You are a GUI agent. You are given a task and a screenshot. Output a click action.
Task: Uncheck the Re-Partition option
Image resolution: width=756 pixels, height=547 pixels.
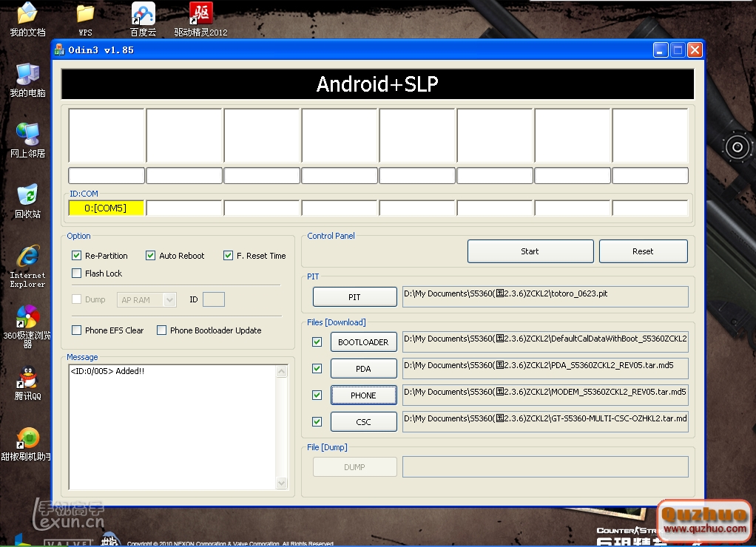77,256
